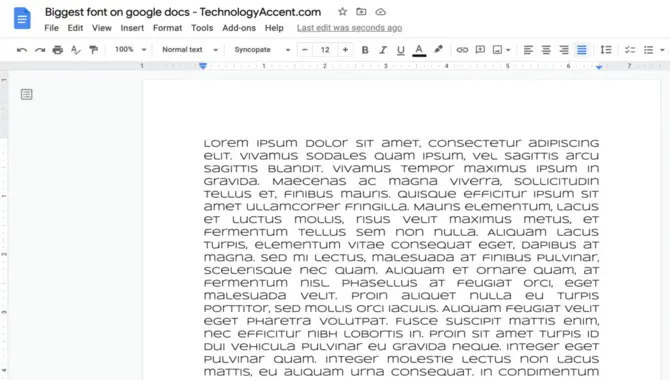
Task: Click the Insert link icon
Action: click(462, 50)
